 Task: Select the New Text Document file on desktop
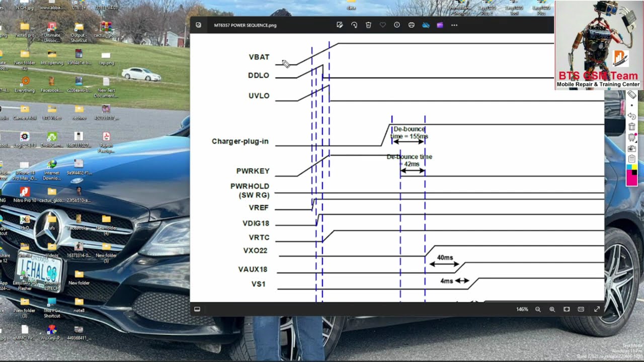pyautogui.click(x=106, y=87)
